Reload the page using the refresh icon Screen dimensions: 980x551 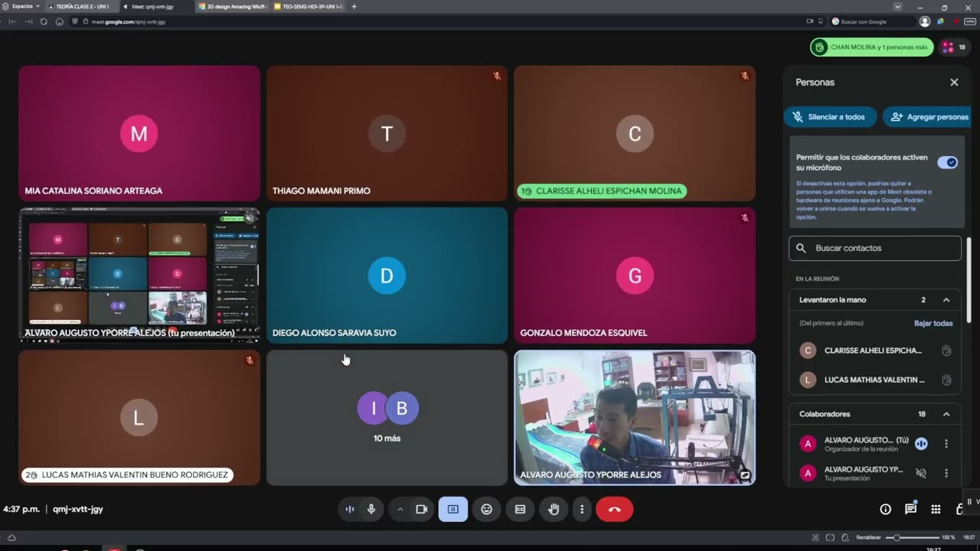pos(44,21)
